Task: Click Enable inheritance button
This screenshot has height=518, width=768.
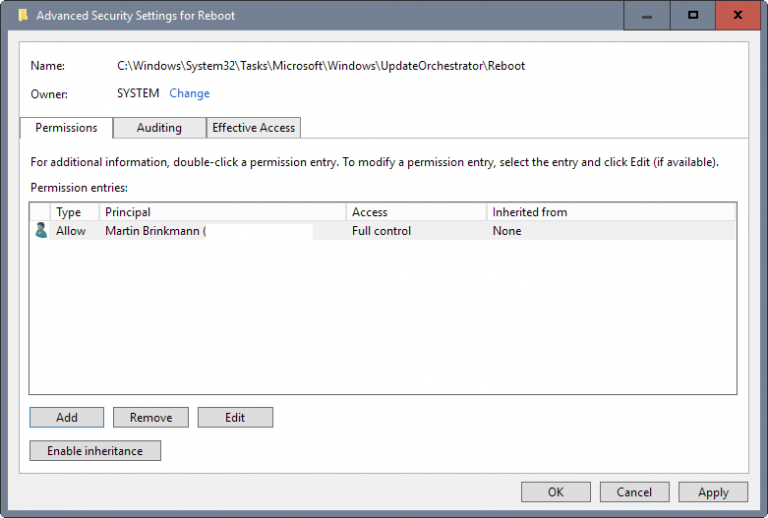Action: (95, 450)
